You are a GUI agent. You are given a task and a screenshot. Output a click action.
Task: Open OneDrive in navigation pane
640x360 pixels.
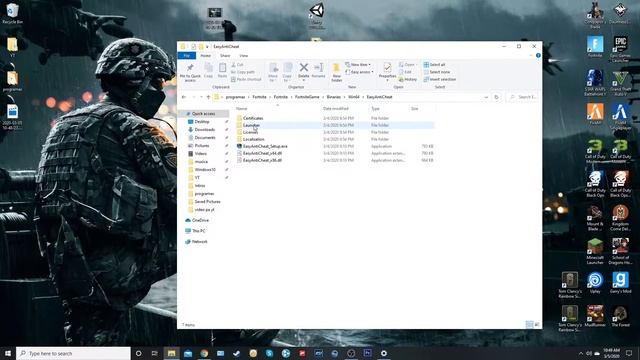pyautogui.click(x=200, y=220)
